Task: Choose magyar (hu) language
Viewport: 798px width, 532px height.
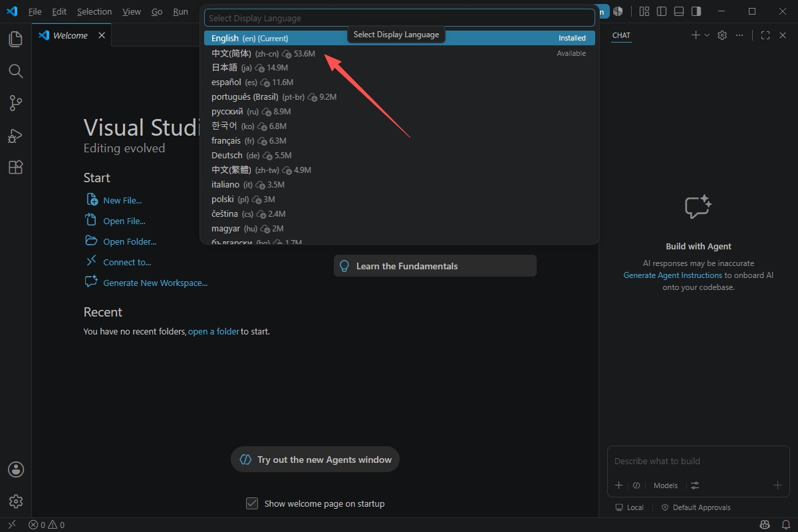Action: click(x=399, y=229)
